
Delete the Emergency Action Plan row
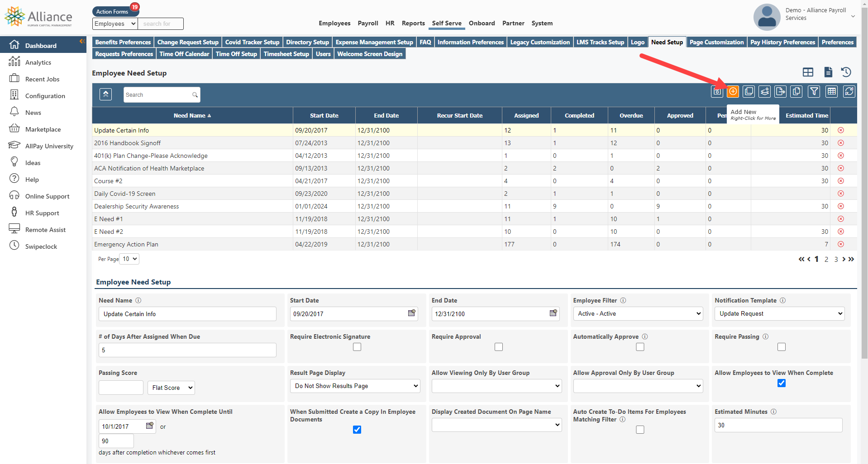click(841, 244)
